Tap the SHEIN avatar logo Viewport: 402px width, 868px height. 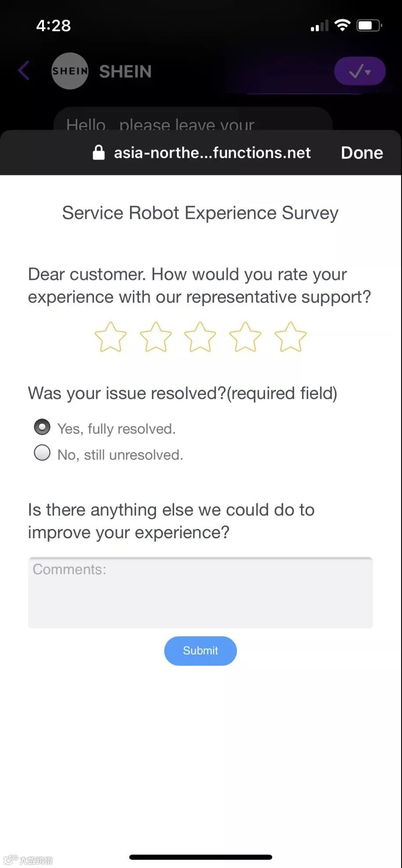[70, 71]
